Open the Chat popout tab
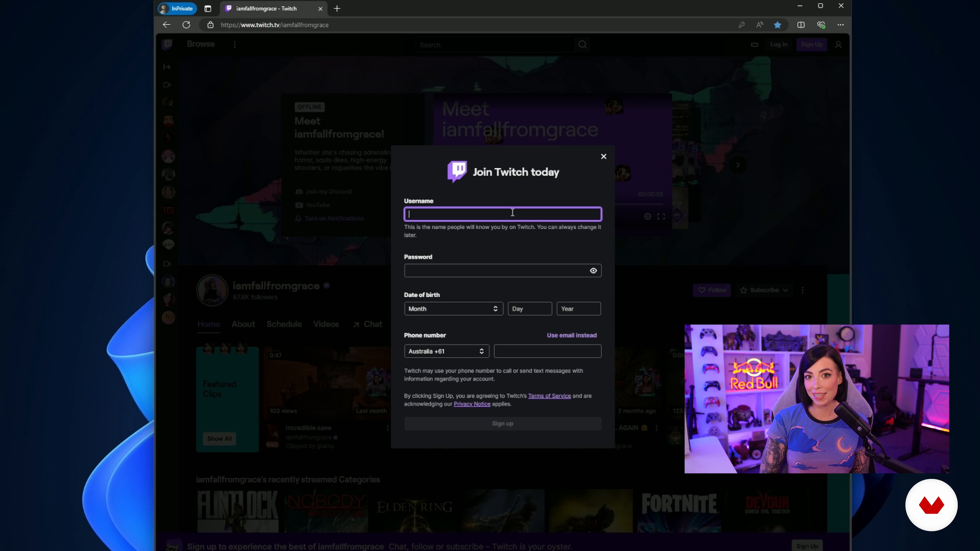This screenshot has height=551, width=980. point(367,324)
